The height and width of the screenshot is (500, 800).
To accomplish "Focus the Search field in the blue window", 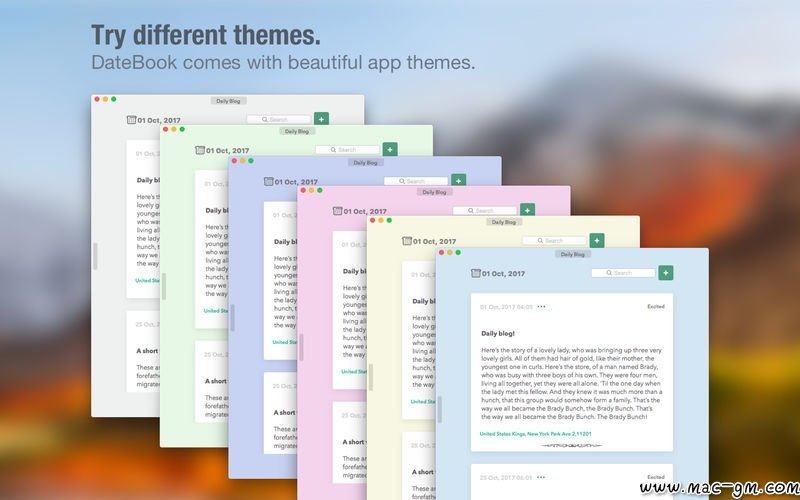I will coord(623,273).
